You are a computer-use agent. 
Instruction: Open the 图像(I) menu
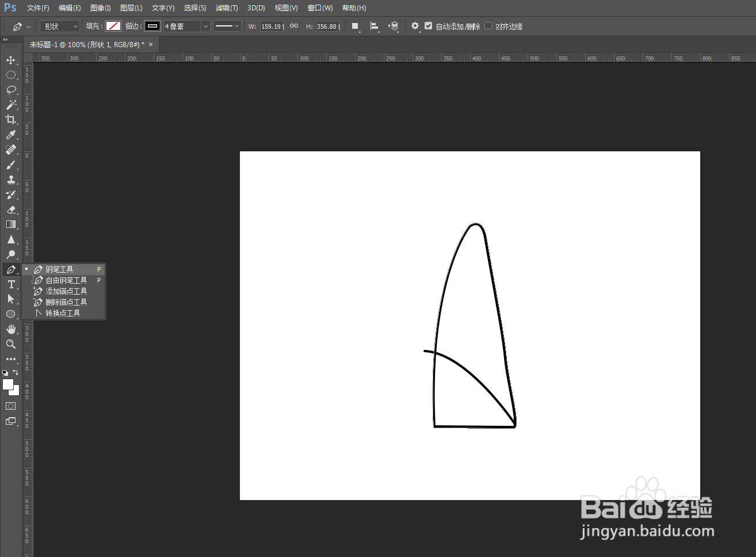(101, 8)
